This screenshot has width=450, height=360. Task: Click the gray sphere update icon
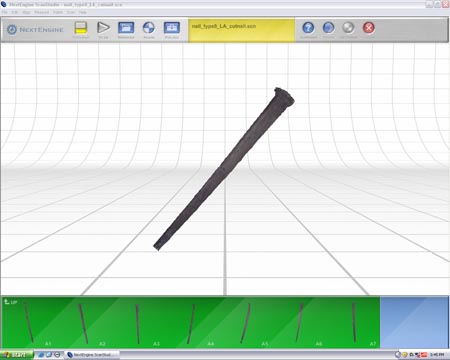pos(348,28)
